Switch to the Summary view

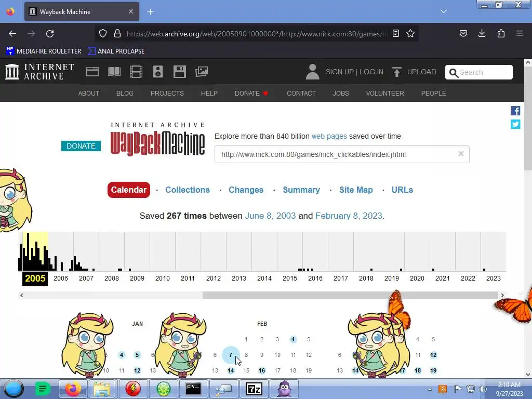(301, 190)
